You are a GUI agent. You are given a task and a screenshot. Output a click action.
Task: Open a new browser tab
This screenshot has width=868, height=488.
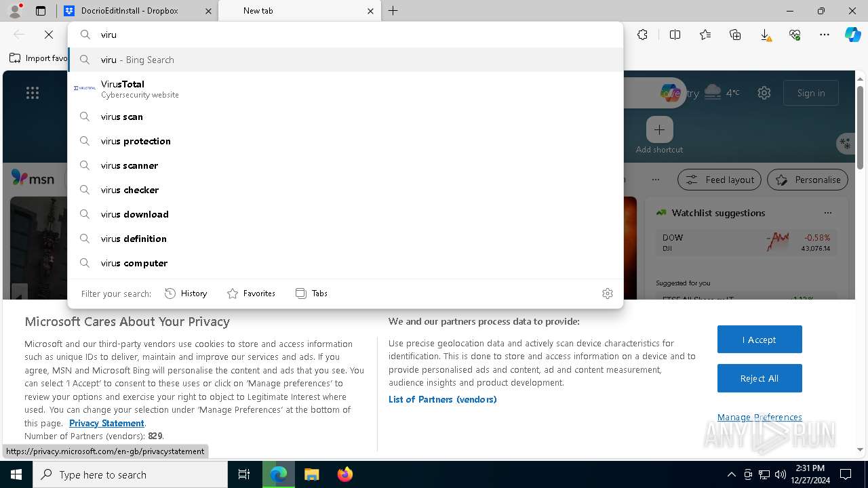[x=393, y=11]
